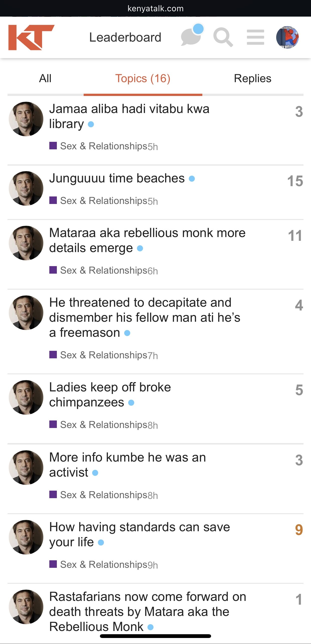Screen dimensions: 311x644
Task: Click purple category square under Mataraa topic
Action: pyautogui.click(x=53, y=270)
